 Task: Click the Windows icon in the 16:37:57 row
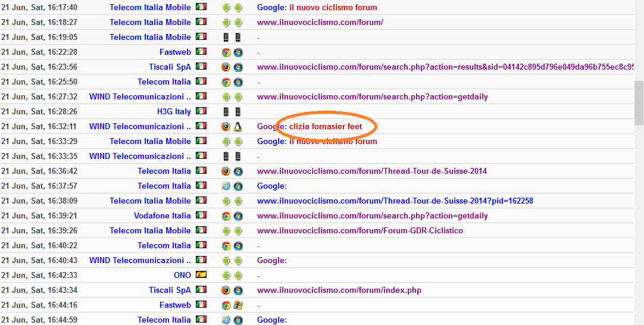[x=238, y=186]
